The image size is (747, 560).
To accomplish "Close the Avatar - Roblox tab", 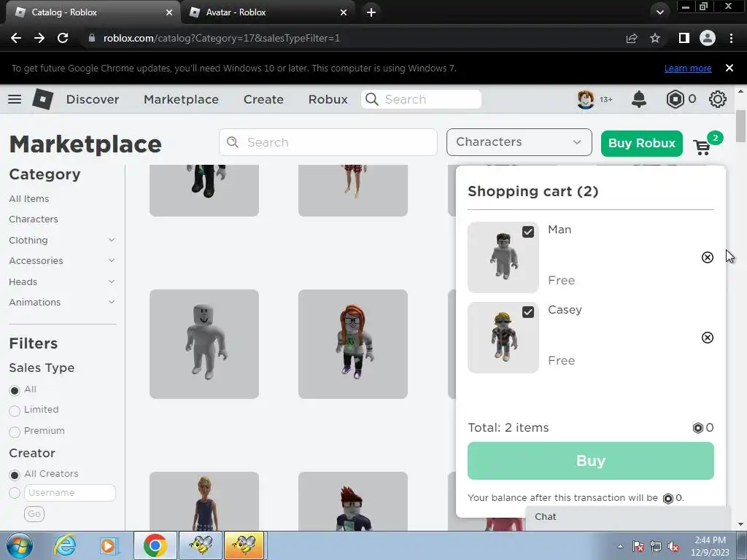I will pos(344,12).
